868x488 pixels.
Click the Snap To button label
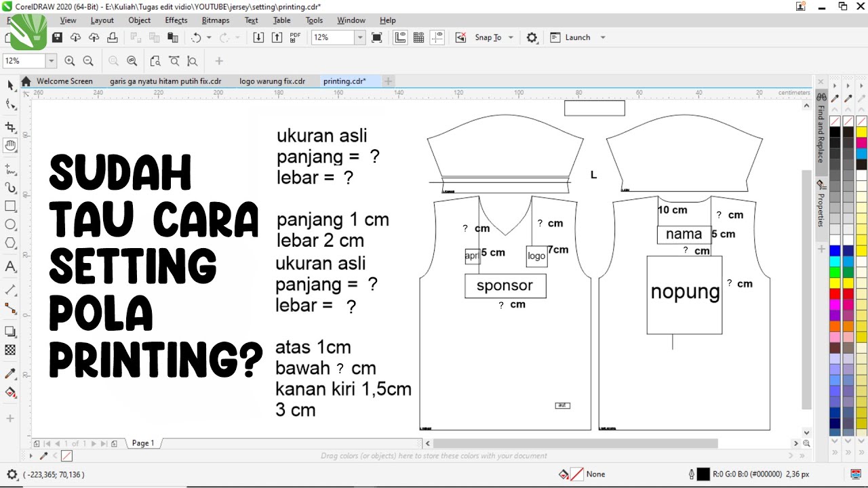tap(488, 37)
